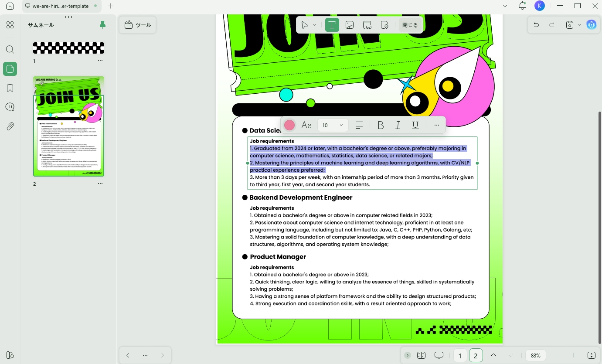Click the left handle of the text box
Viewport: 602px width, 364px height.
(248, 163)
